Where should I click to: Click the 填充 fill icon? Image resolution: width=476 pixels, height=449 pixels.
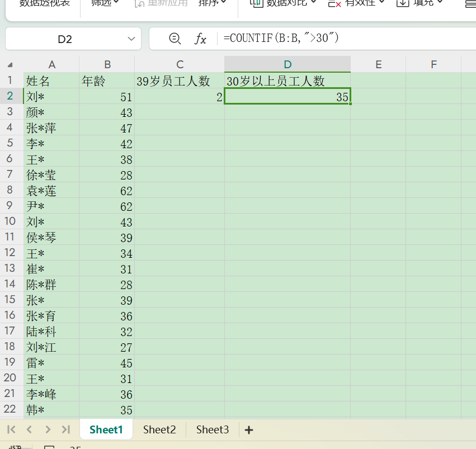click(403, 3)
